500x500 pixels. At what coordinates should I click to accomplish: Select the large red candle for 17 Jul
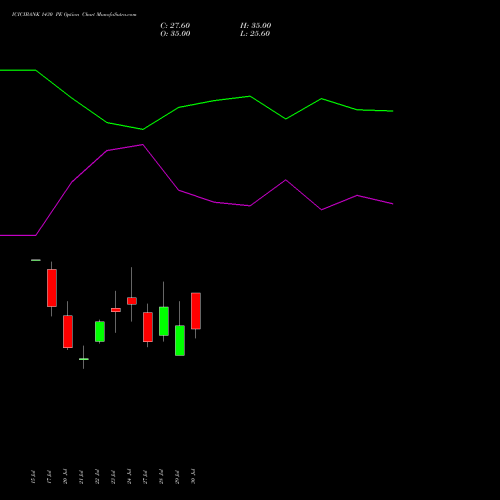tap(52, 288)
